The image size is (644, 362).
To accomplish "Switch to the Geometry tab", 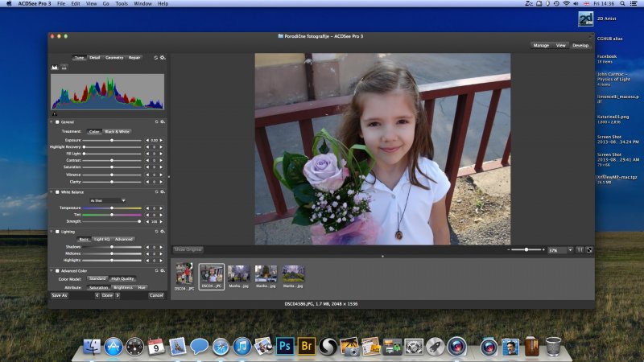I will pos(114,58).
